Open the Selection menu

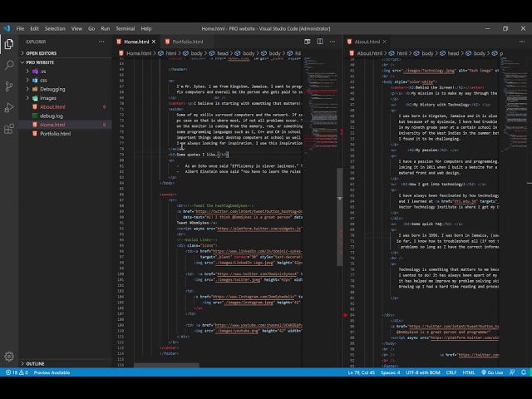pyautogui.click(x=55, y=28)
